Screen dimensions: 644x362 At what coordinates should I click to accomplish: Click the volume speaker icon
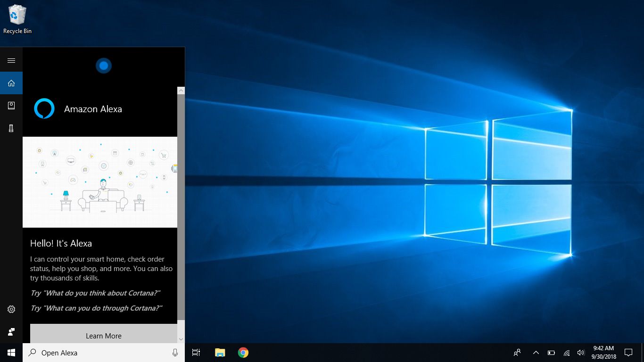[x=581, y=353]
